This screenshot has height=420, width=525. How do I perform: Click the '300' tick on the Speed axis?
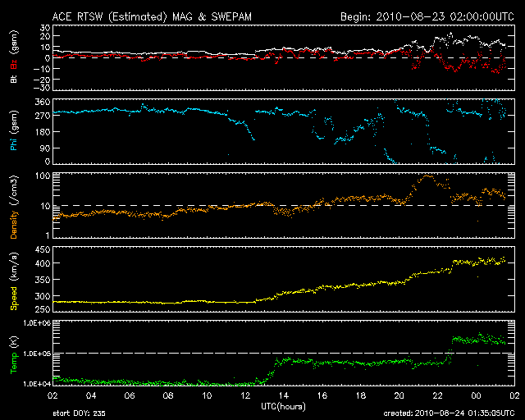[43, 296]
